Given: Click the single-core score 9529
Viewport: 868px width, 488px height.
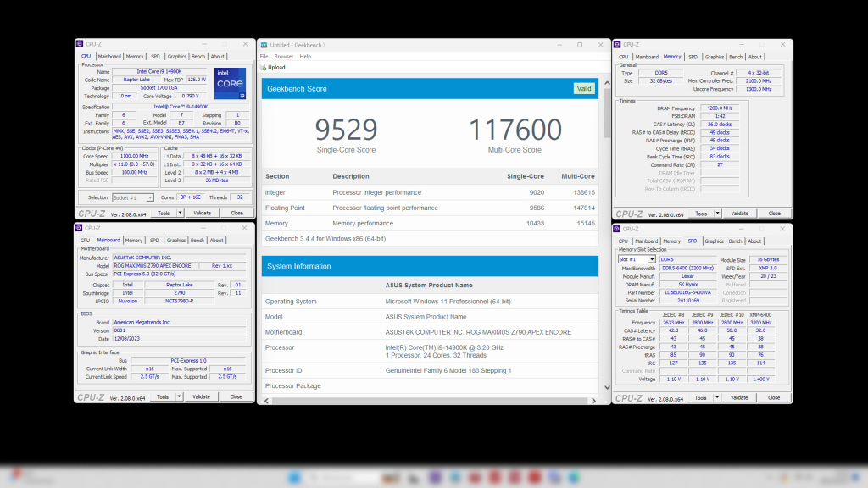Looking at the screenshot, I should (346, 130).
